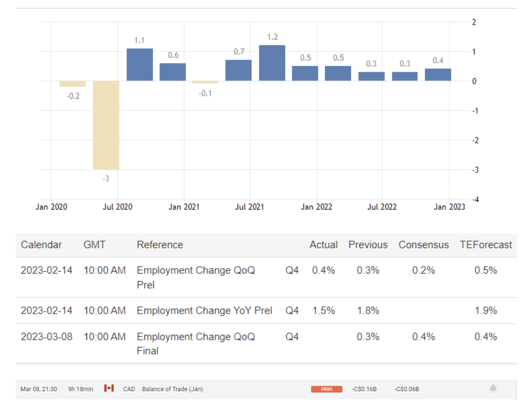Select the 0.4 bar near Jan 2023
The width and height of the screenshot is (532, 404).
pyautogui.click(x=438, y=75)
